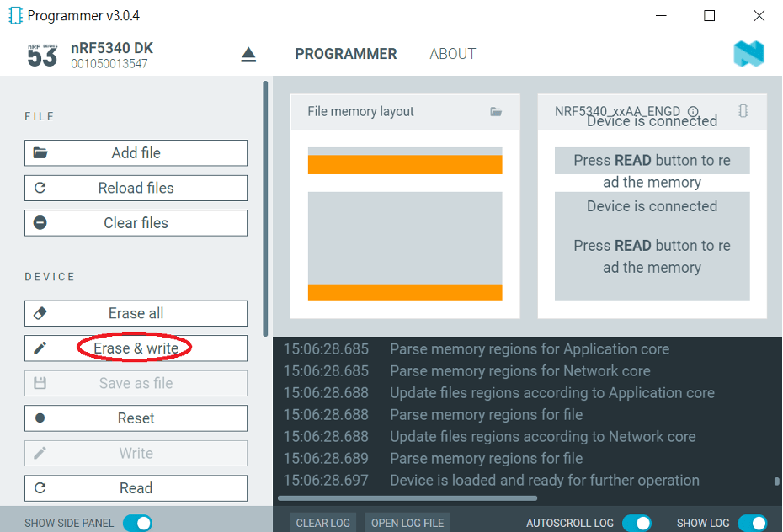Viewport: 783px width, 532px height.
Task: Click the info icon beside NRF5340_xxAA_ENGD
Action: 693,111
